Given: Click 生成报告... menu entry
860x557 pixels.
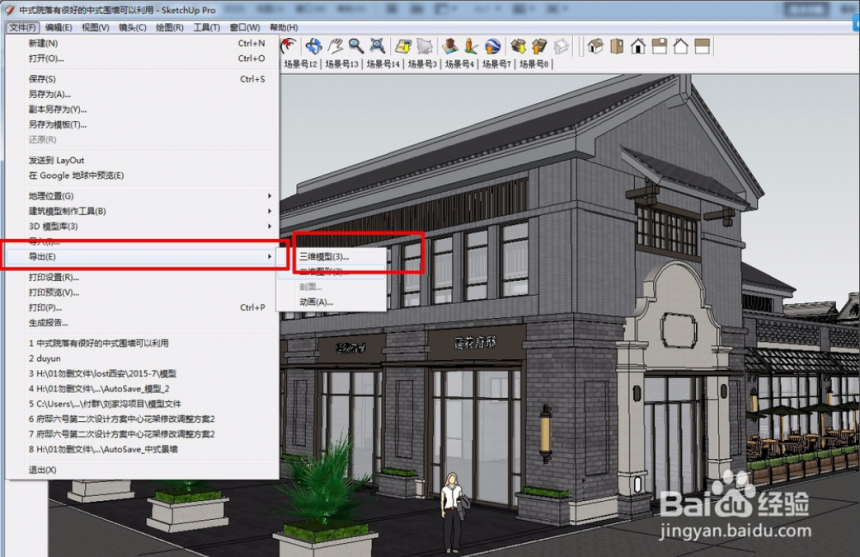Looking at the screenshot, I should [142, 323].
